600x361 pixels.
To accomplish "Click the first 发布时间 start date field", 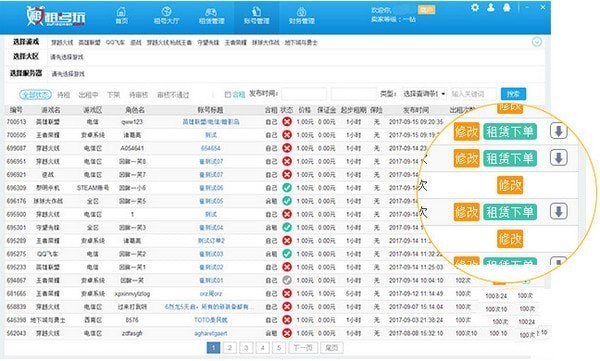I will (304, 94).
